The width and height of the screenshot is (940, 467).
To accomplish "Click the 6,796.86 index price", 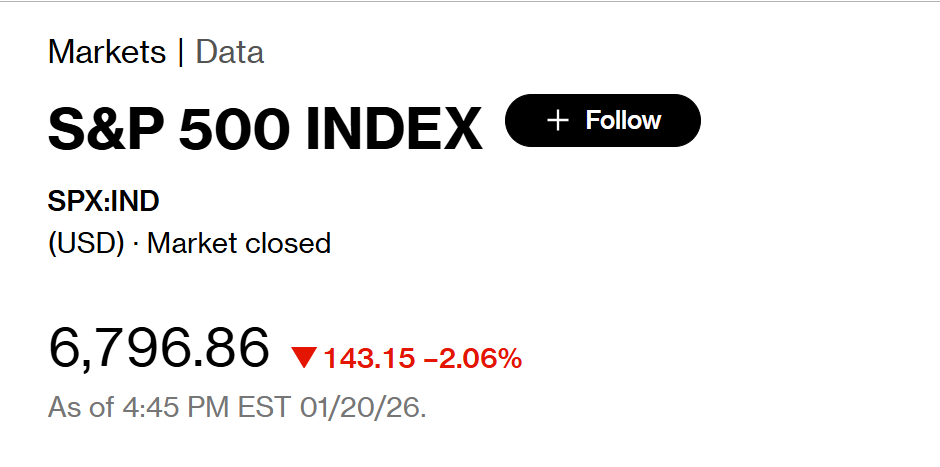I will click(159, 347).
